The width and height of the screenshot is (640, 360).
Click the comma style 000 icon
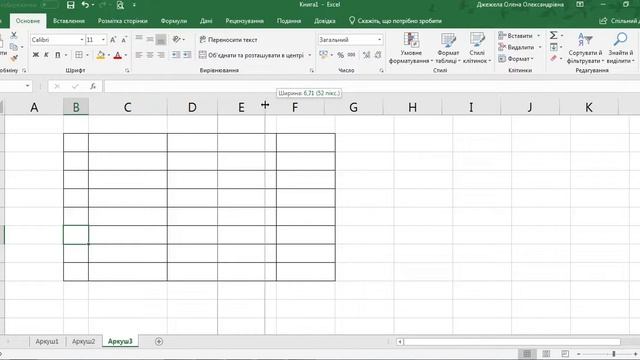[x=351, y=55]
